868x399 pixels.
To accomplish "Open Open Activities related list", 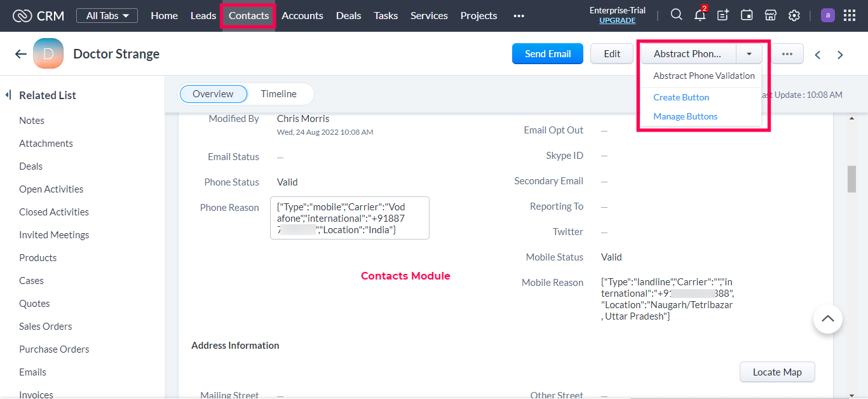I will coord(51,189).
